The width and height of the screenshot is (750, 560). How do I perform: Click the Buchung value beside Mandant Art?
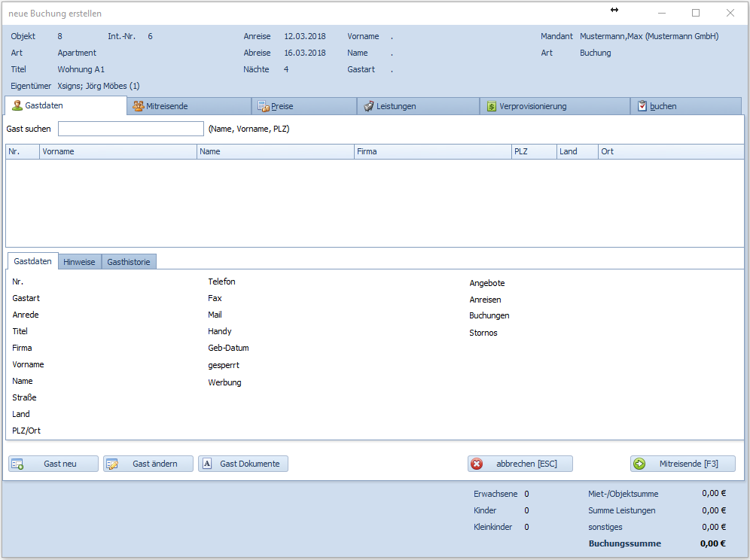click(x=596, y=53)
